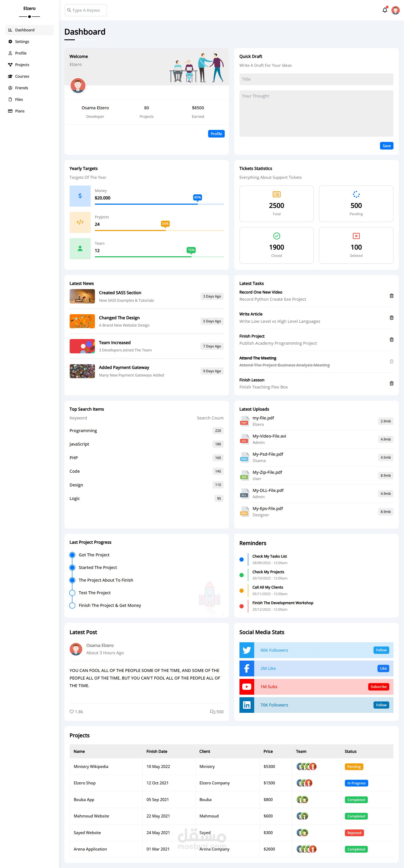Click the Pending status of Ministry Wikipedia
Image resolution: width=404 pixels, height=868 pixels.
click(354, 767)
